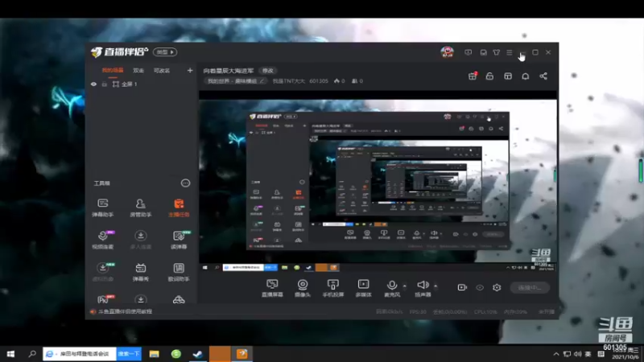Click the record video icon
The width and height of the screenshot is (644, 362).
(x=462, y=287)
